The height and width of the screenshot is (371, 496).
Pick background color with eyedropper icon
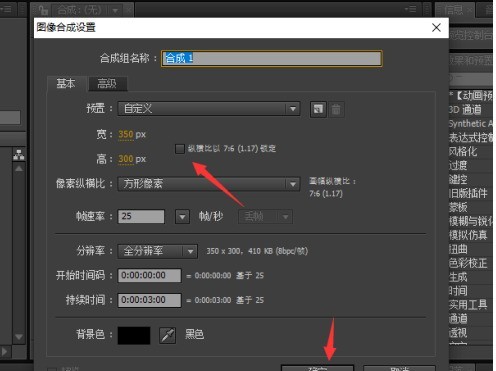(x=167, y=335)
